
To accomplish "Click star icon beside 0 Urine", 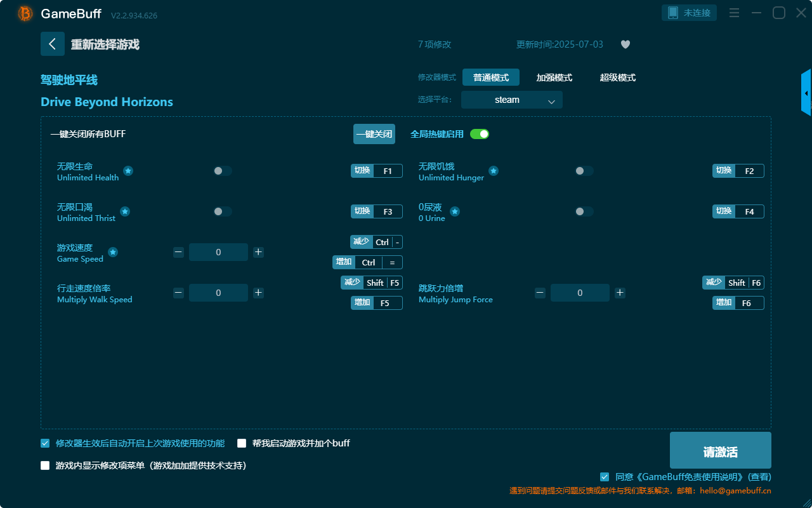I will click(x=455, y=211).
